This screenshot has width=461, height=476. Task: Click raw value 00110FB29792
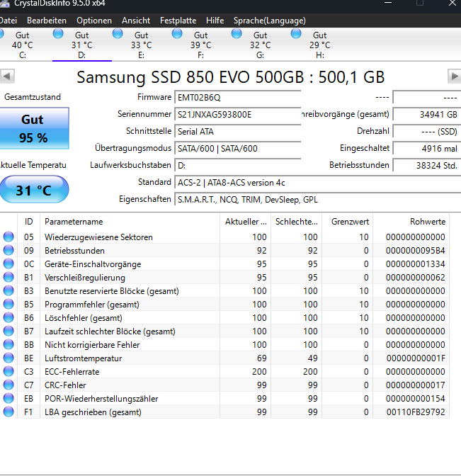pyautogui.click(x=416, y=412)
